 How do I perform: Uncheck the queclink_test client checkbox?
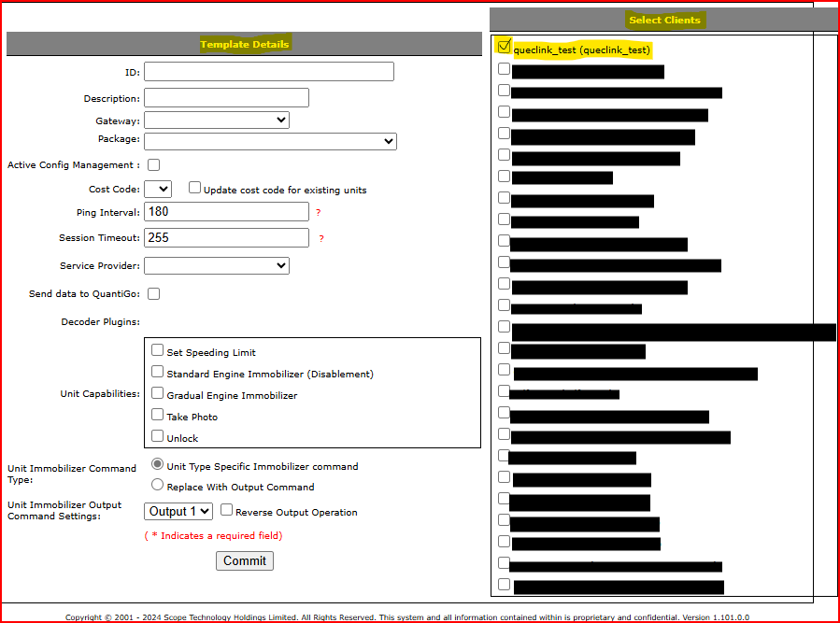[x=504, y=47]
